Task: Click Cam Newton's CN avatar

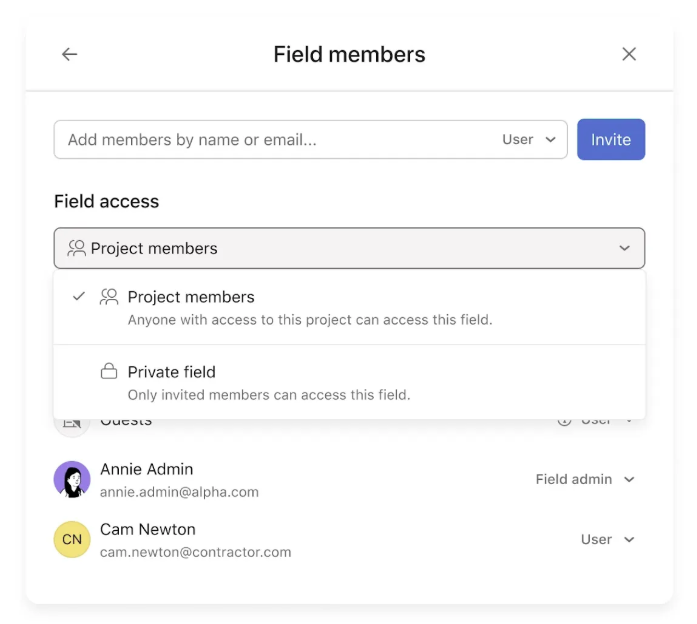Action: tap(72, 539)
